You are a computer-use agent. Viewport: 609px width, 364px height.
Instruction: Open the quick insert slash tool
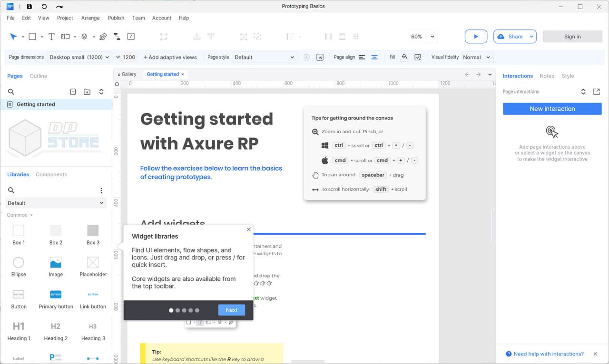point(131,37)
